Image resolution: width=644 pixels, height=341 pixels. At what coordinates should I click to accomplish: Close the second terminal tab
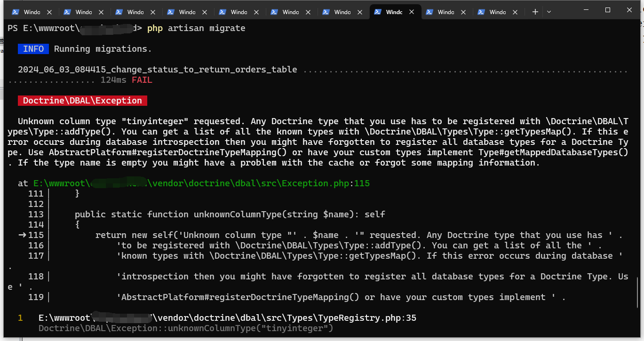coord(101,12)
